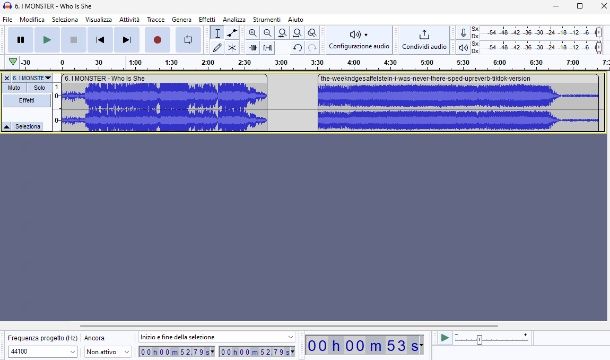Open the Configurazione audio menu
Viewport: 610px width, 360px height.
tap(359, 40)
